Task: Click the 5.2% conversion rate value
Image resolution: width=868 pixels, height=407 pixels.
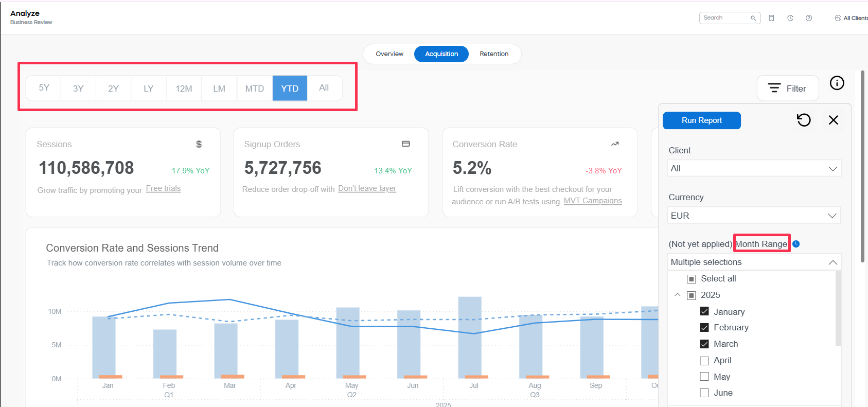Action: 472,168
